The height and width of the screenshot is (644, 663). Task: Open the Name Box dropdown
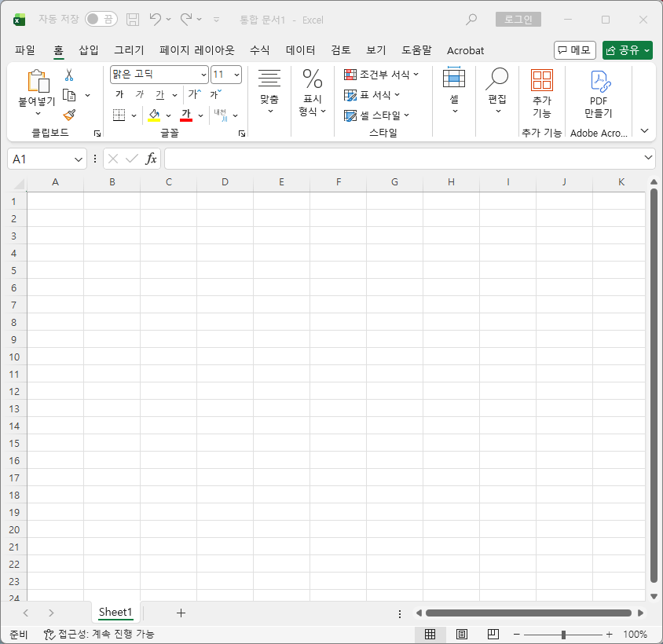(x=79, y=159)
